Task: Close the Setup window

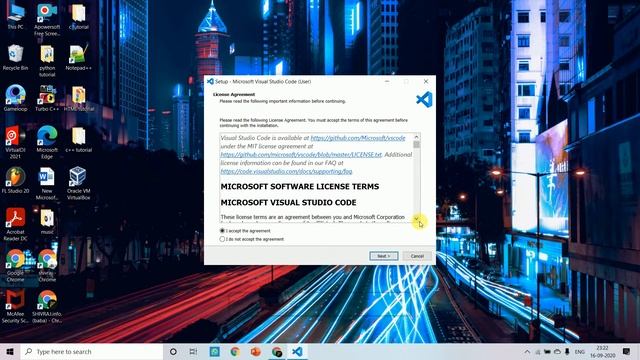Action: (426, 82)
